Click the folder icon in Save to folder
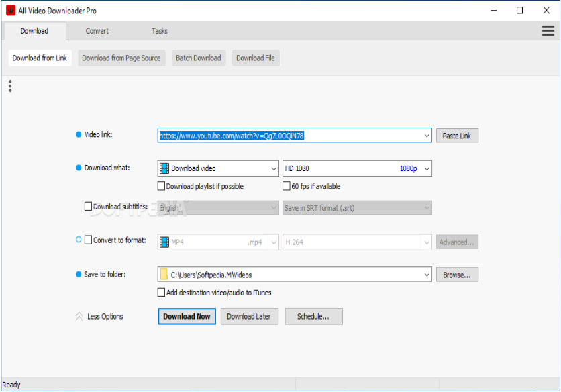The height and width of the screenshot is (392, 561). [164, 275]
